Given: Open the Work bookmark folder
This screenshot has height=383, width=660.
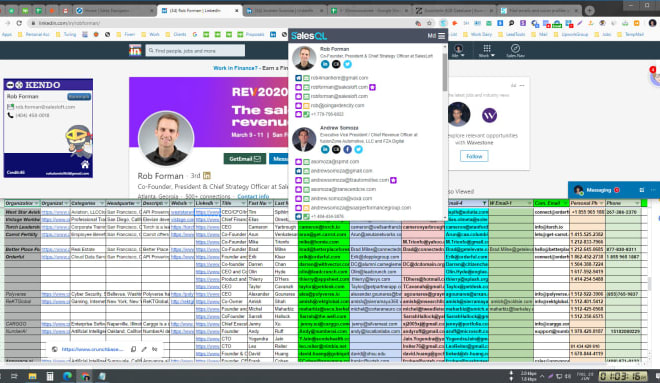Looking at the screenshot, I should pos(150,35).
